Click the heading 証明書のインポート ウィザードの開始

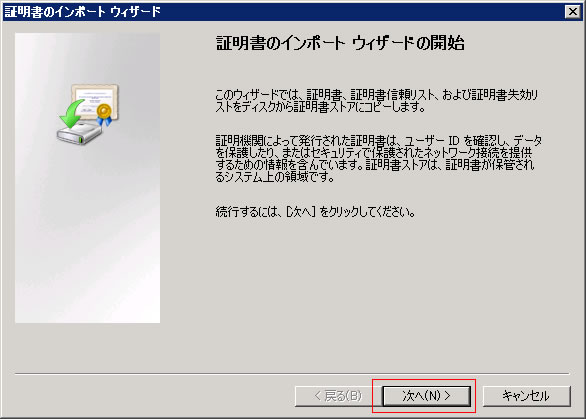click(x=340, y=43)
